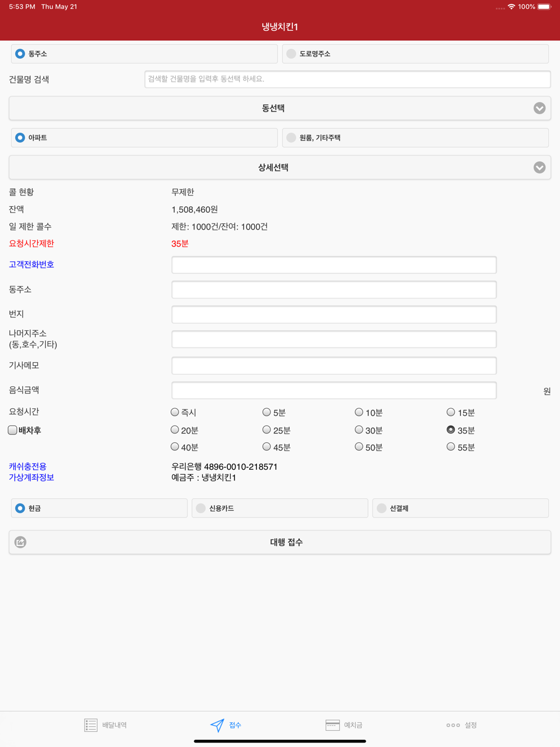Select 45분 request time

click(267, 446)
